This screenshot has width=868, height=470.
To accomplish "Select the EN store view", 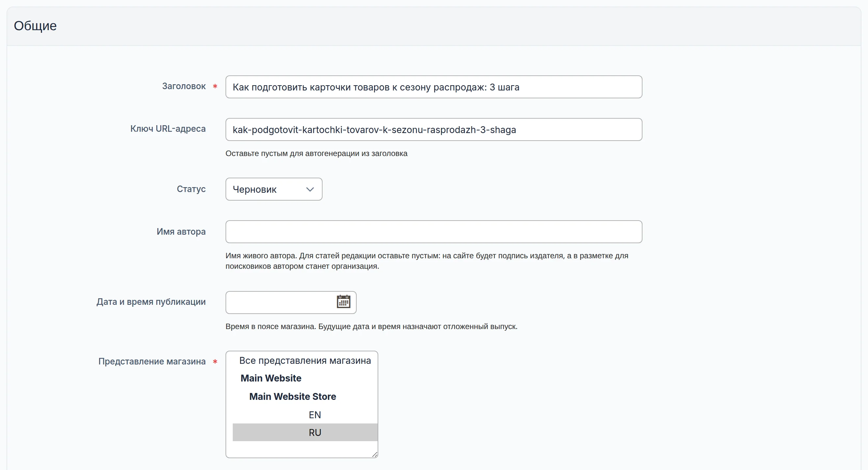I will (x=305, y=415).
